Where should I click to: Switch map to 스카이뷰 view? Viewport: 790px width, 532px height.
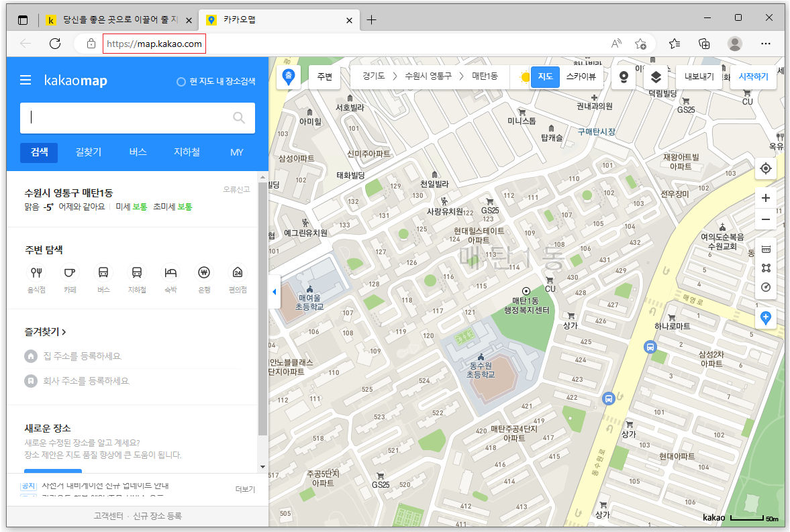coord(581,76)
